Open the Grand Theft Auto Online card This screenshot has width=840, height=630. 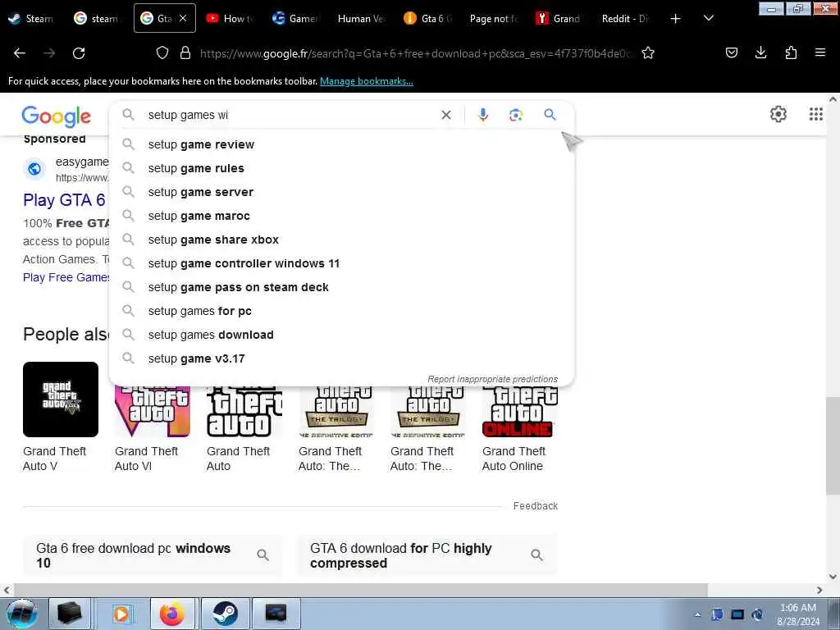[x=519, y=428]
